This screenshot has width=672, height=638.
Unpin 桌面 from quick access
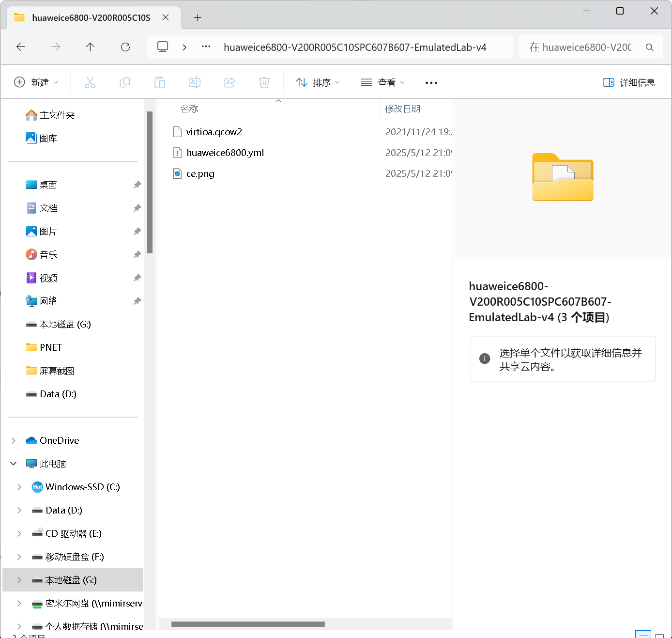(x=137, y=185)
